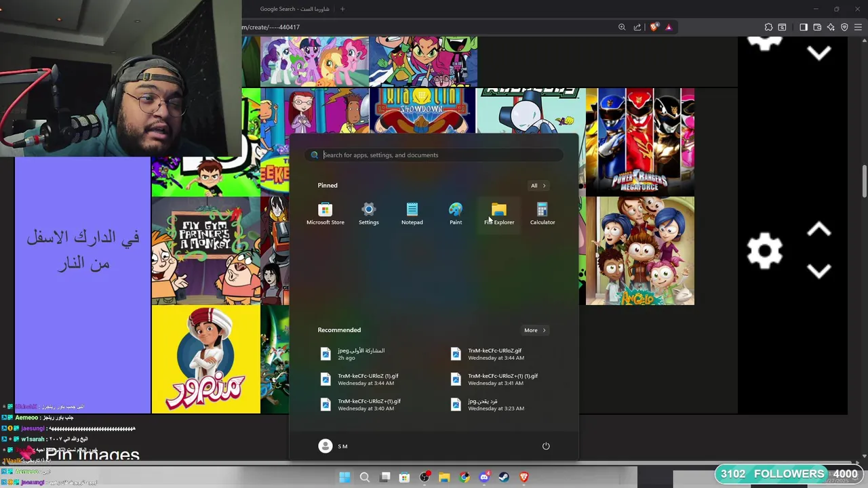
Task: Click the tab search icon in toolbar
Action: tap(782, 27)
